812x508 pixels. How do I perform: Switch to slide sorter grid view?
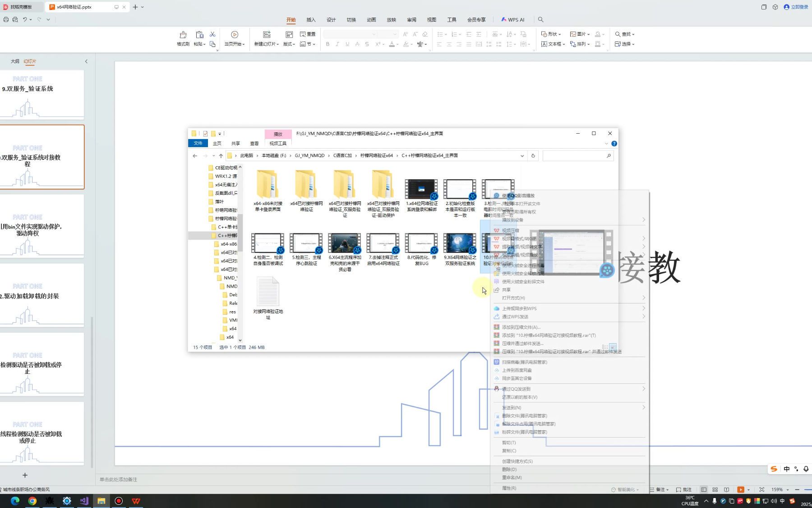tap(715, 489)
